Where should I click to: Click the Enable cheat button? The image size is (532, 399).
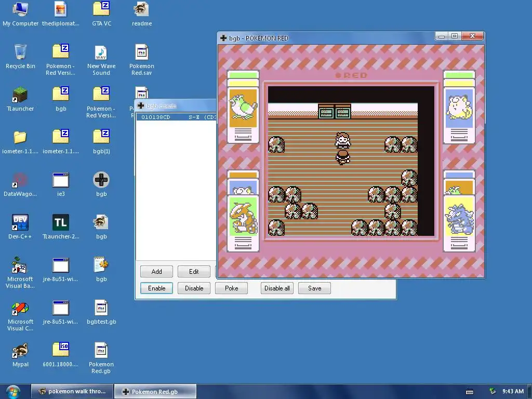click(156, 288)
